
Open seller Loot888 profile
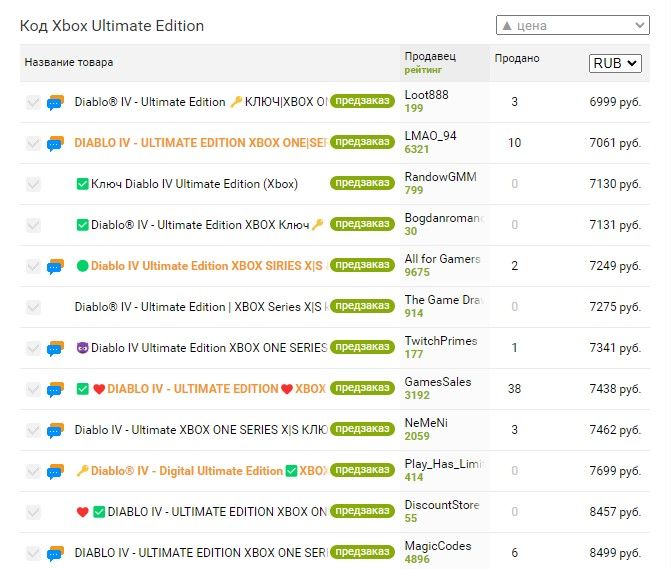[x=426, y=95]
